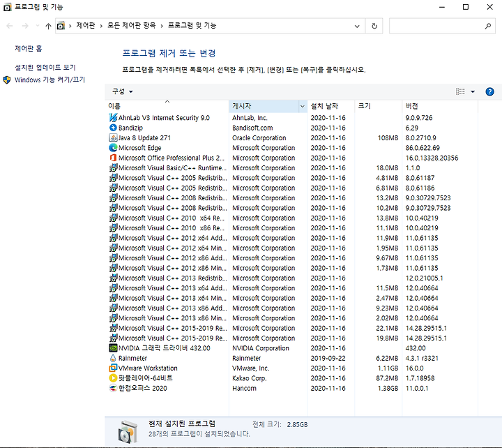Click the Rainmeter droplet icon
The width and height of the screenshot is (502, 448).
(x=113, y=358)
